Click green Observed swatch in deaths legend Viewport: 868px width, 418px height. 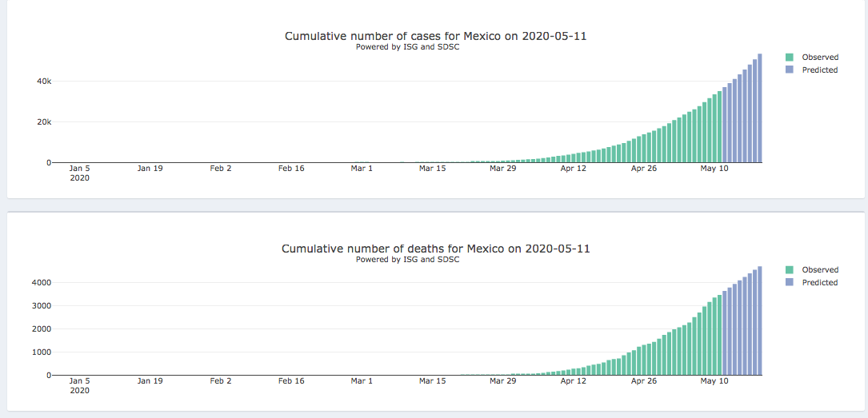pos(790,270)
